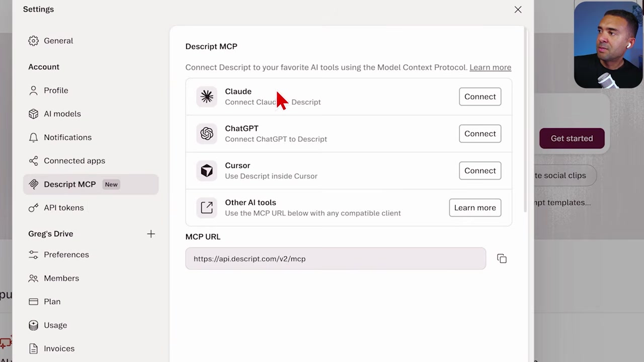Click the Cursor cube logo
Image resolution: width=644 pixels, height=362 pixels.
pos(207,170)
